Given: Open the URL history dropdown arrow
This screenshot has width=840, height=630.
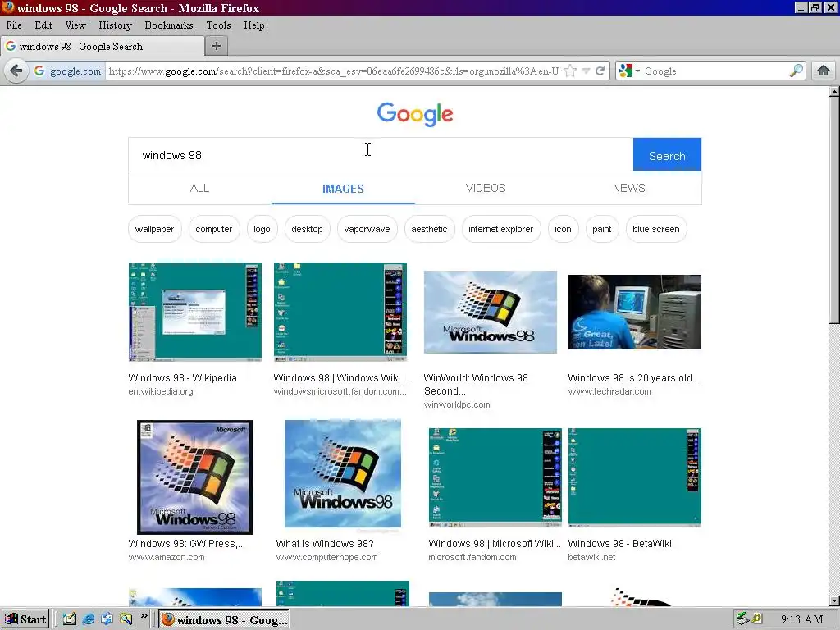Looking at the screenshot, I should (x=586, y=71).
